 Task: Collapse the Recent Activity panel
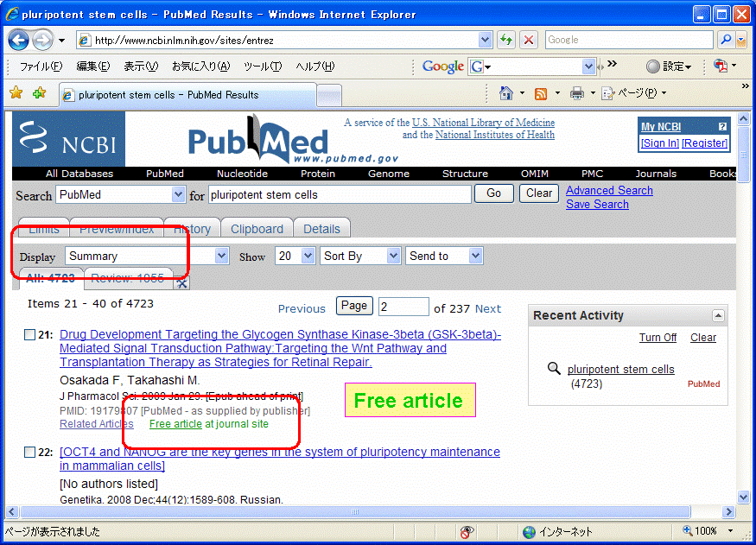(718, 315)
